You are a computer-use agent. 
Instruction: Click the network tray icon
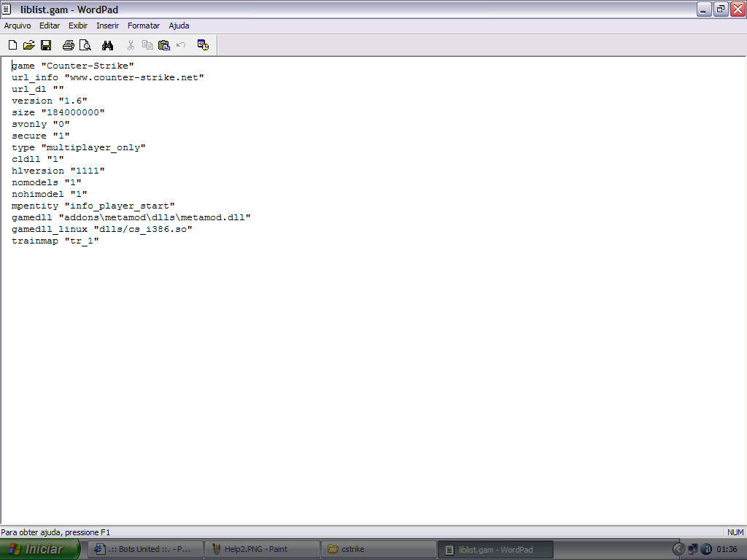693,550
